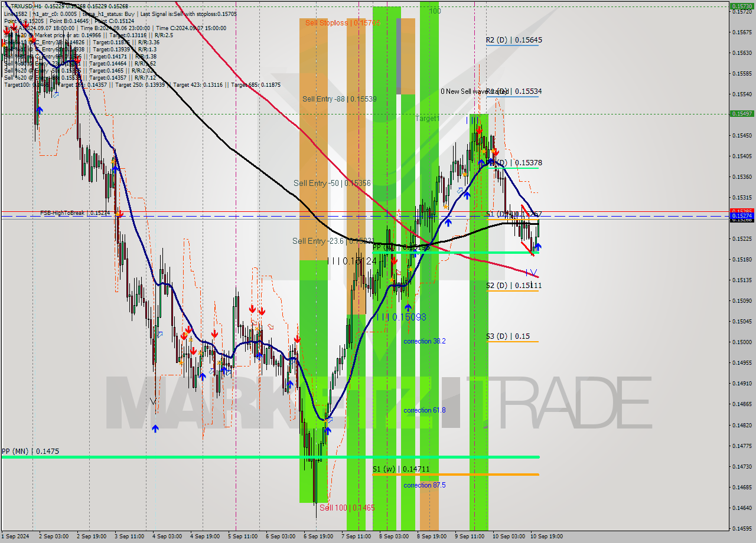The width and height of the screenshot is (756, 543).
Task: Select the 'correction 87.5' label
Action: 424,485
